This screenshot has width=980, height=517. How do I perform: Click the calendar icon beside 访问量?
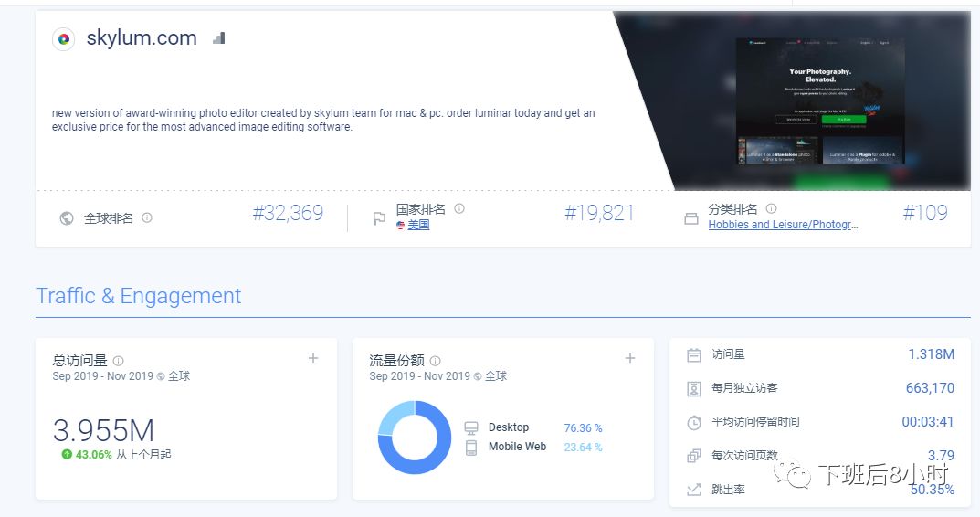point(694,355)
